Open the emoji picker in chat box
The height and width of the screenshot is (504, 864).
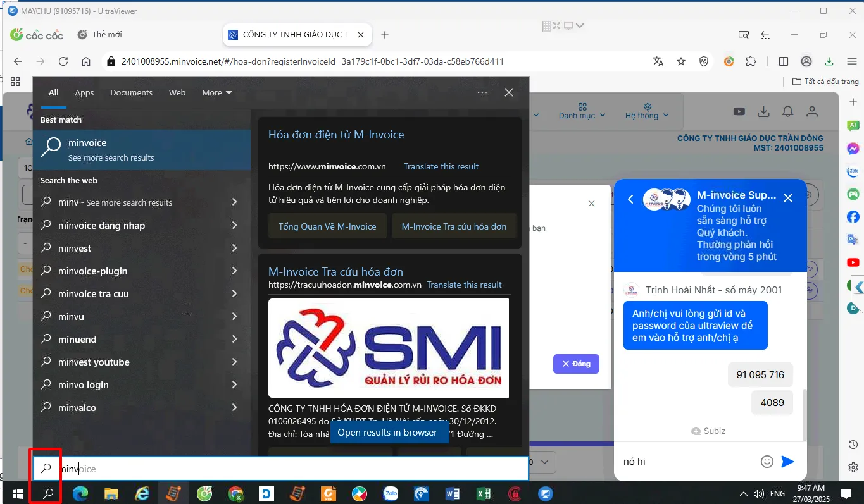pos(767,462)
